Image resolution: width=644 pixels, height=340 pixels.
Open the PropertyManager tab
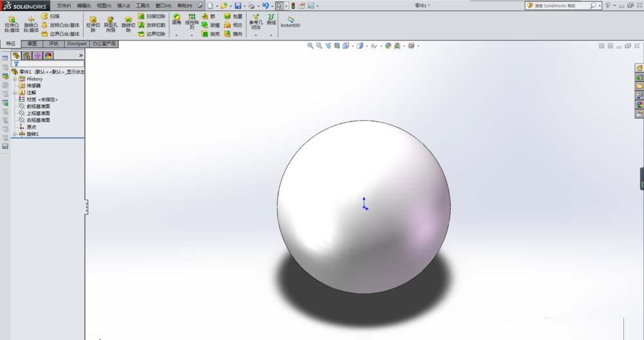click(26, 55)
